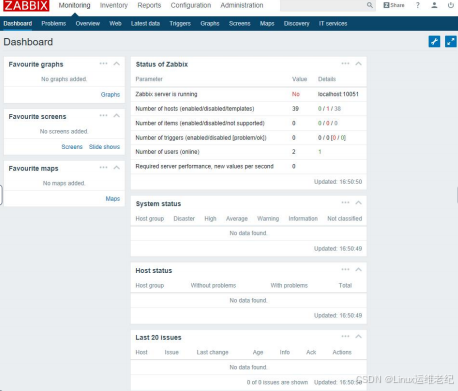Go to the Triggers submenu
This screenshot has height=391, width=458.
click(180, 24)
